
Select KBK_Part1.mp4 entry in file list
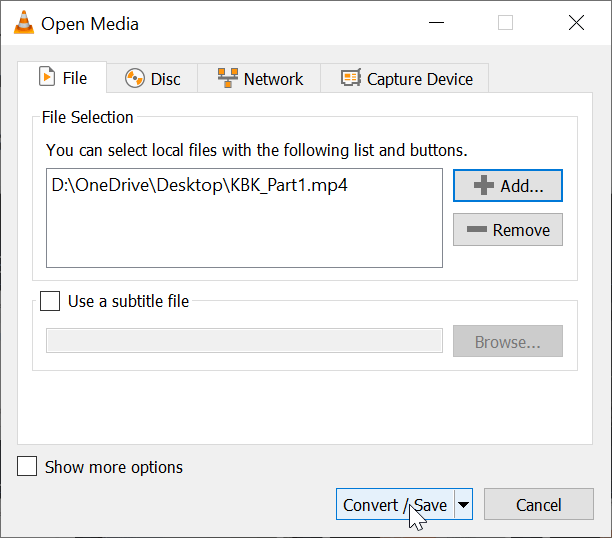(x=199, y=185)
